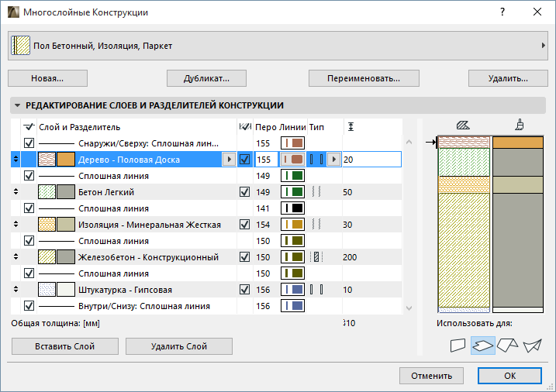Select wall usage icon under Использовать для

pos(458,346)
